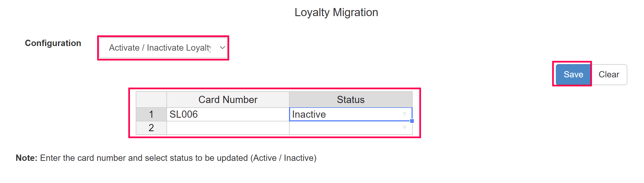The height and width of the screenshot is (183, 644).
Task: Click the SL006 card number cell
Action: 228,115
